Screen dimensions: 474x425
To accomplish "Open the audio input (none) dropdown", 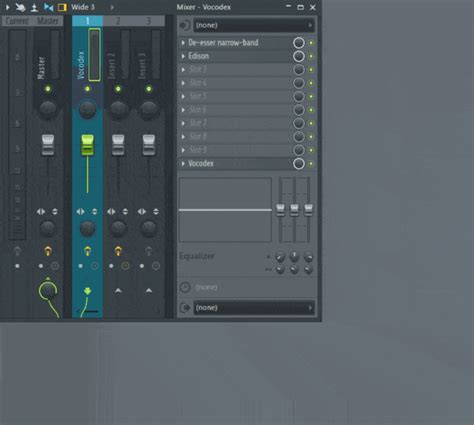I will (x=254, y=25).
